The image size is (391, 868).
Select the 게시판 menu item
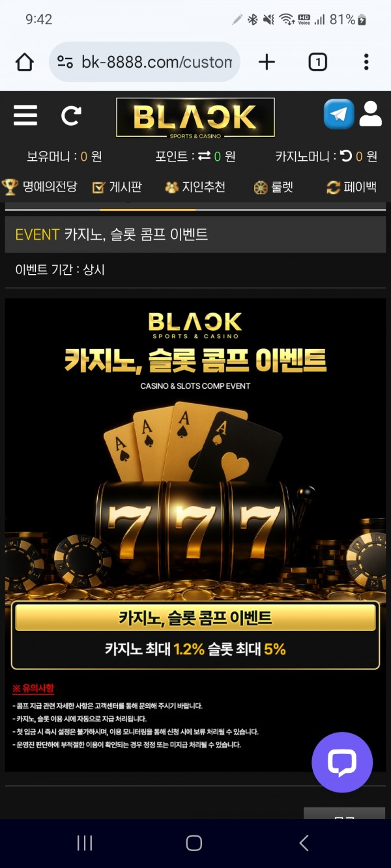(117, 188)
